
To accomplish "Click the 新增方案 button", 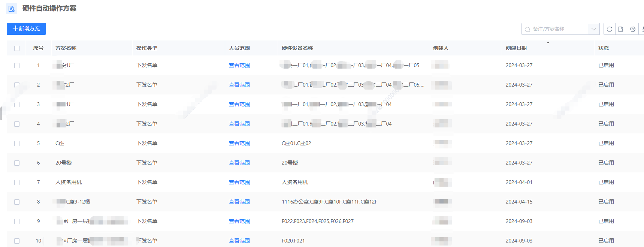I will 26,29.
